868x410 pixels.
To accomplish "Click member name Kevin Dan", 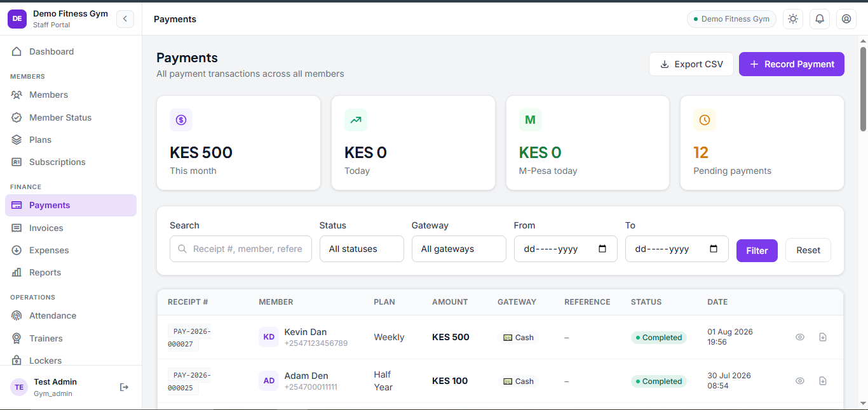I will tap(306, 332).
